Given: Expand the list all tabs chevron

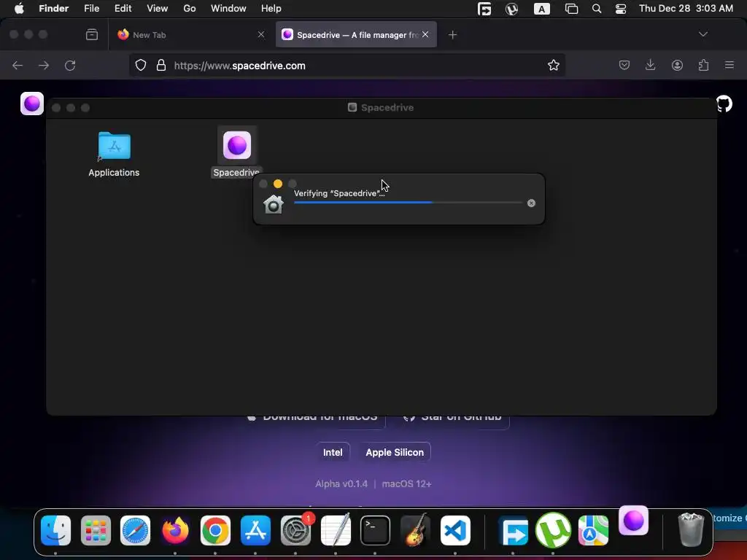Looking at the screenshot, I should [703, 34].
